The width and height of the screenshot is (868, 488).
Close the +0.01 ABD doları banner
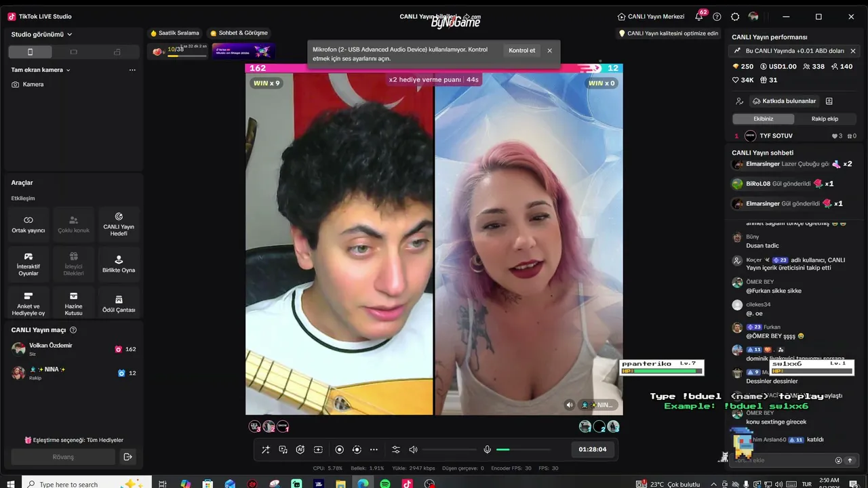[853, 51]
